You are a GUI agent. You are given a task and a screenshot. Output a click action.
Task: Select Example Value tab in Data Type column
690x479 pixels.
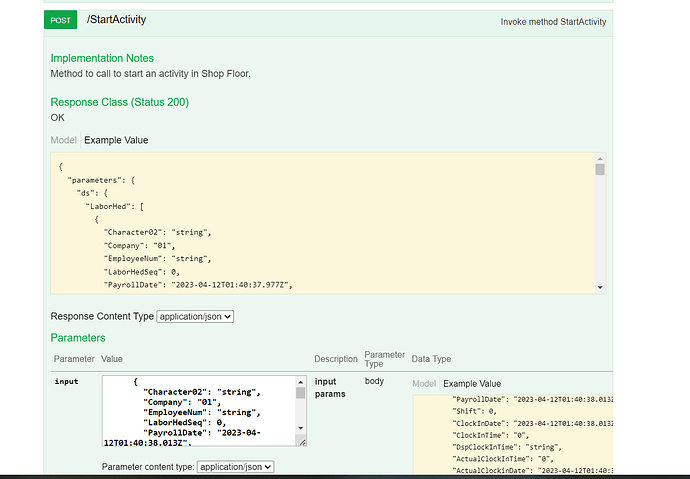pyautogui.click(x=472, y=383)
